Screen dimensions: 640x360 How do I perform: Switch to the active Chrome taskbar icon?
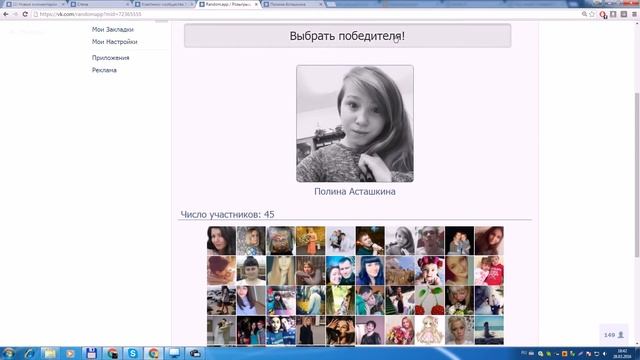[153, 353]
